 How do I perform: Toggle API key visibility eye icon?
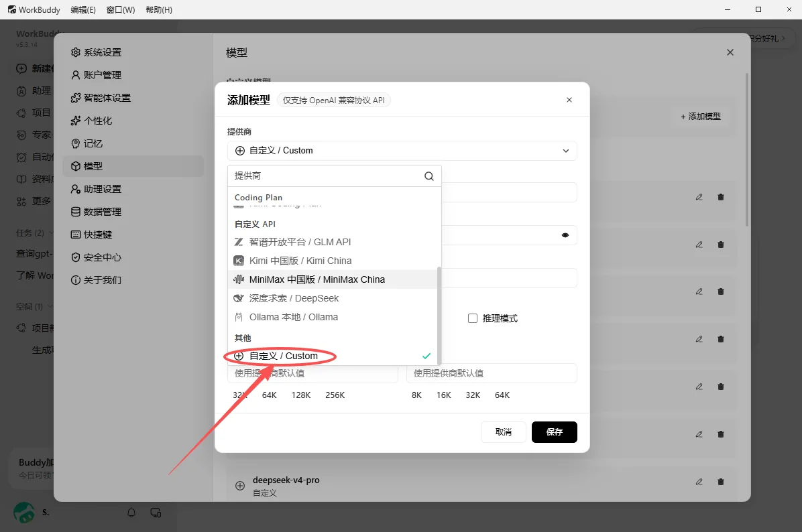(x=565, y=235)
